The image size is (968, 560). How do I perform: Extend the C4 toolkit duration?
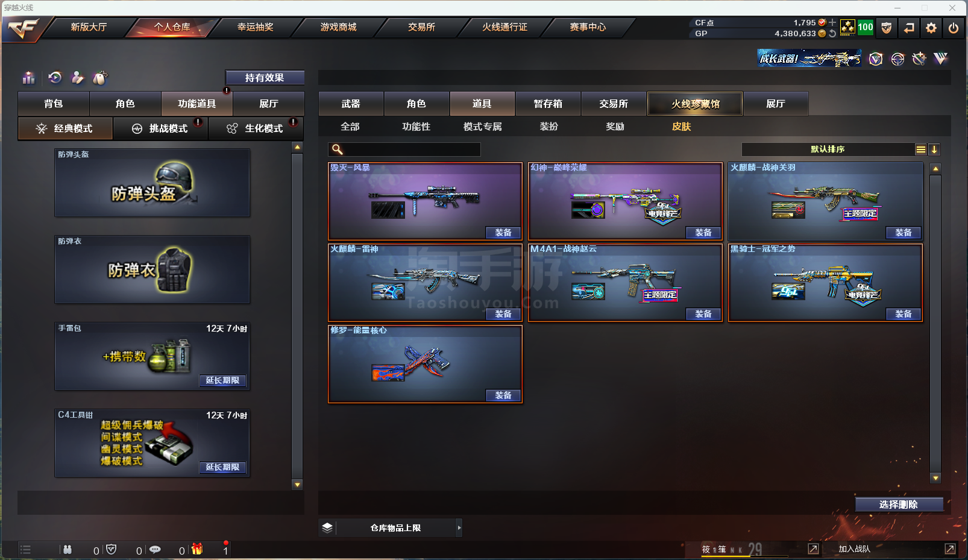pyautogui.click(x=222, y=467)
